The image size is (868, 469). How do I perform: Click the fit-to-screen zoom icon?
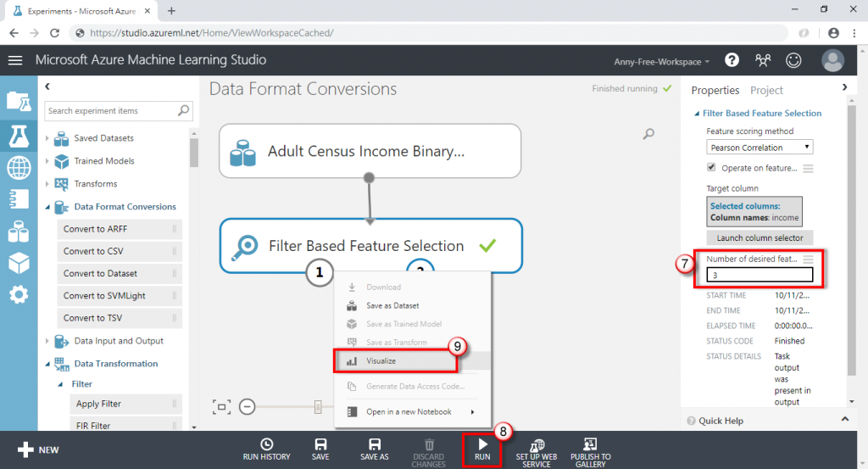221,407
